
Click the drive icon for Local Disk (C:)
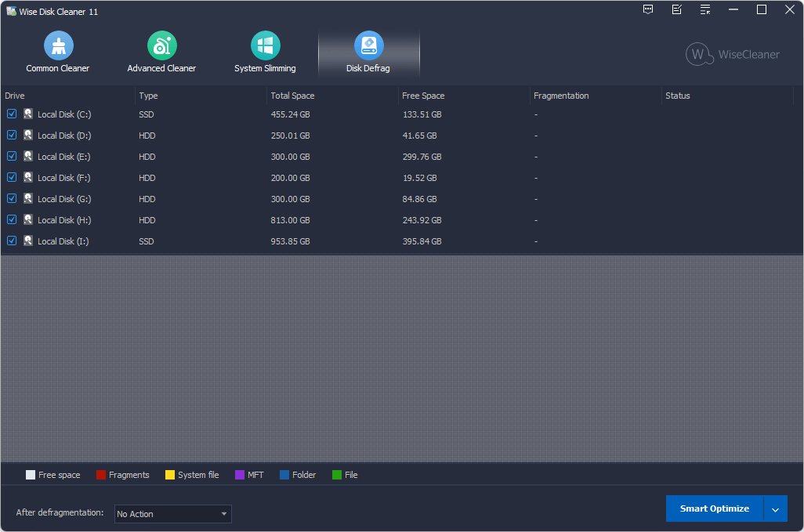(x=28, y=114)
